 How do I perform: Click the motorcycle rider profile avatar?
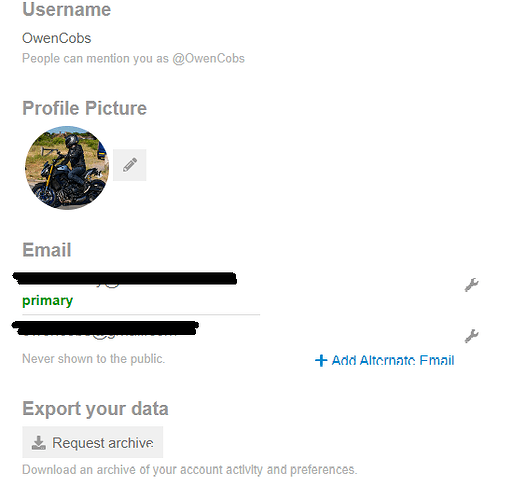(x=67, y=168)
